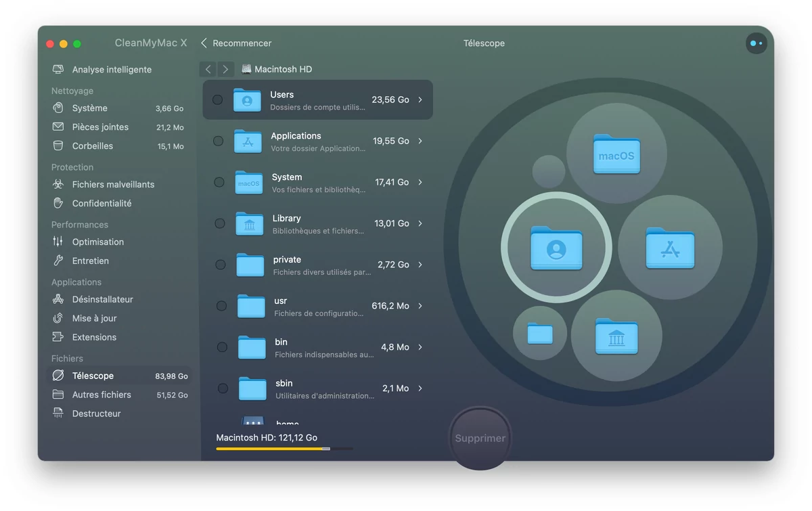
Task: Select the Applications folder checkbox
Action: pos(218,141)
